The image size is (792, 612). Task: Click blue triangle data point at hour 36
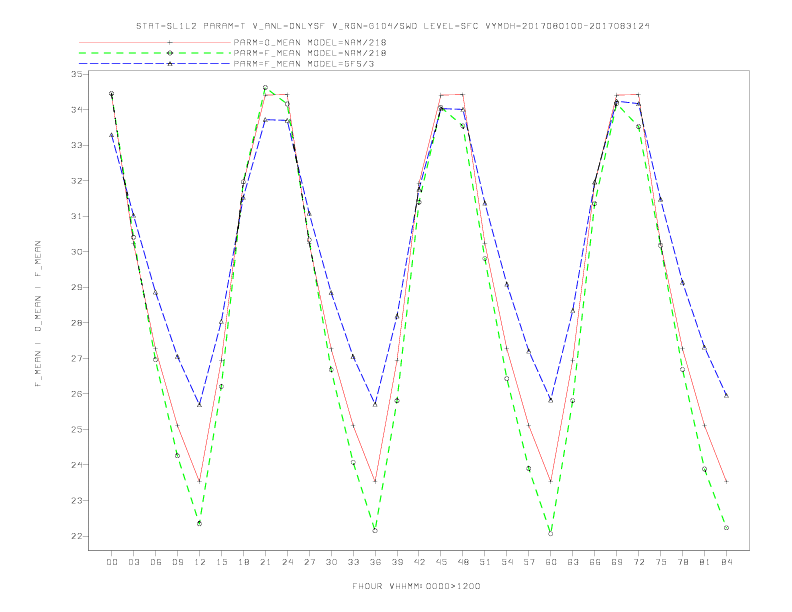pyautogui.click(x=375, y=404)
